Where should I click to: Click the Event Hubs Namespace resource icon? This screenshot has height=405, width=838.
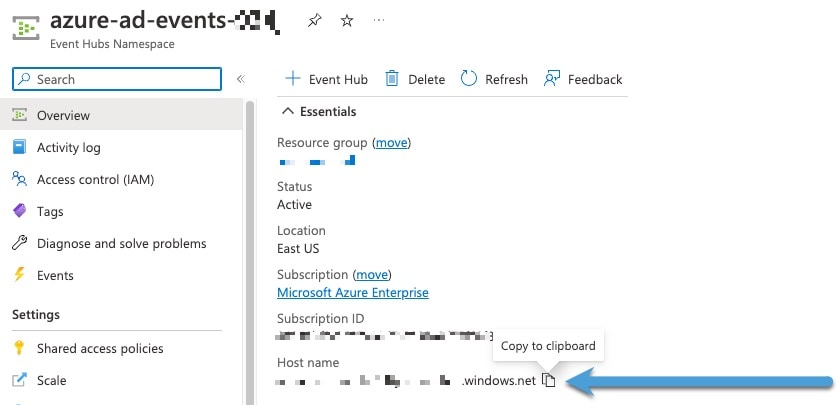pyautogui.click(x=26, y=29)
